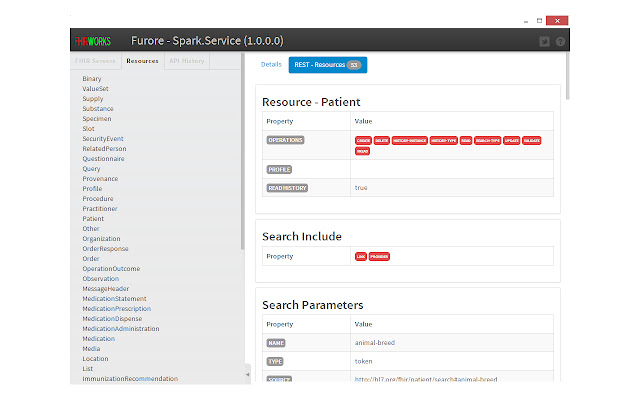Click the LINK search include badge

click(x=361, y=256)
